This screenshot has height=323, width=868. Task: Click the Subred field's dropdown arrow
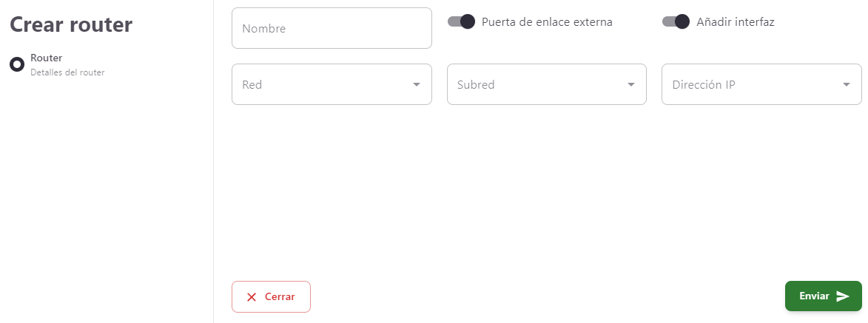pyautogui.click(x=631, y=84)
